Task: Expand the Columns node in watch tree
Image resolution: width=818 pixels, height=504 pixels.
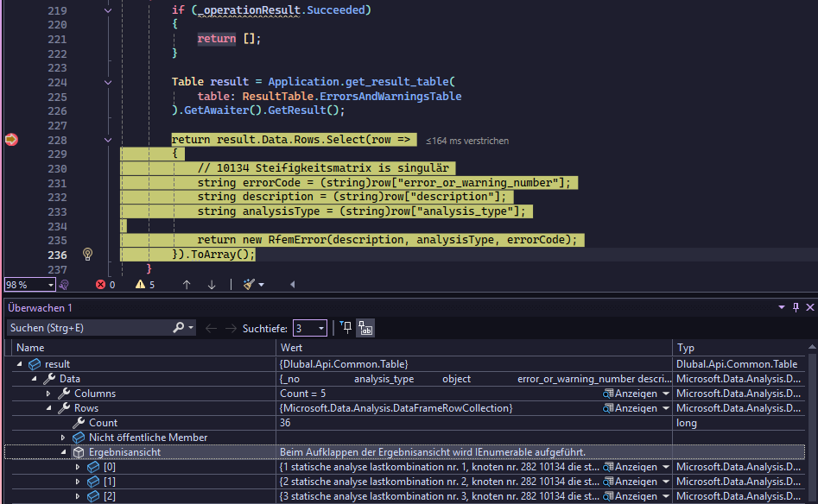Action: [x=49, y=394]
